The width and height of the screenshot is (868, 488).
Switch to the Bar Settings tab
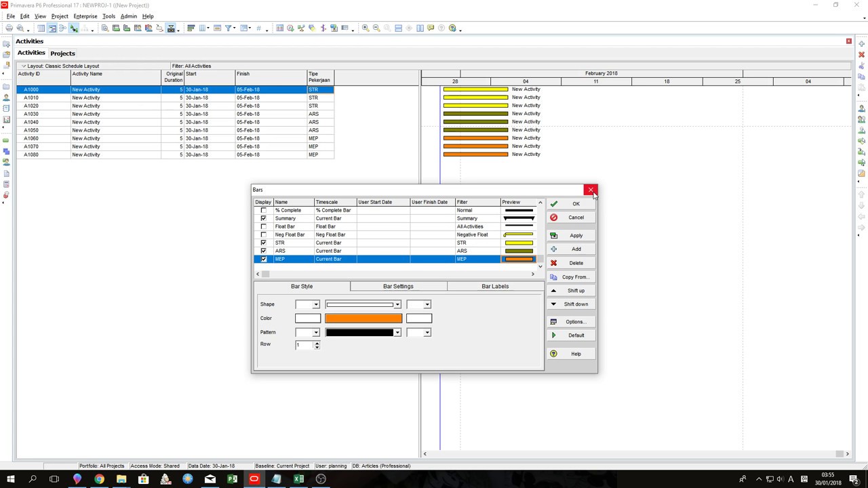pyautogui.click(x=398, y=287)
